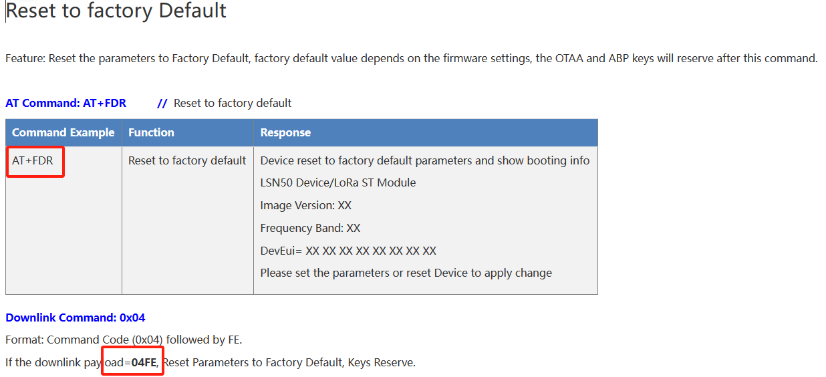Click 'Format: Command Code (0x04) followed by FE' line
The image size is (826, 377).
click(x=123, y=340)
